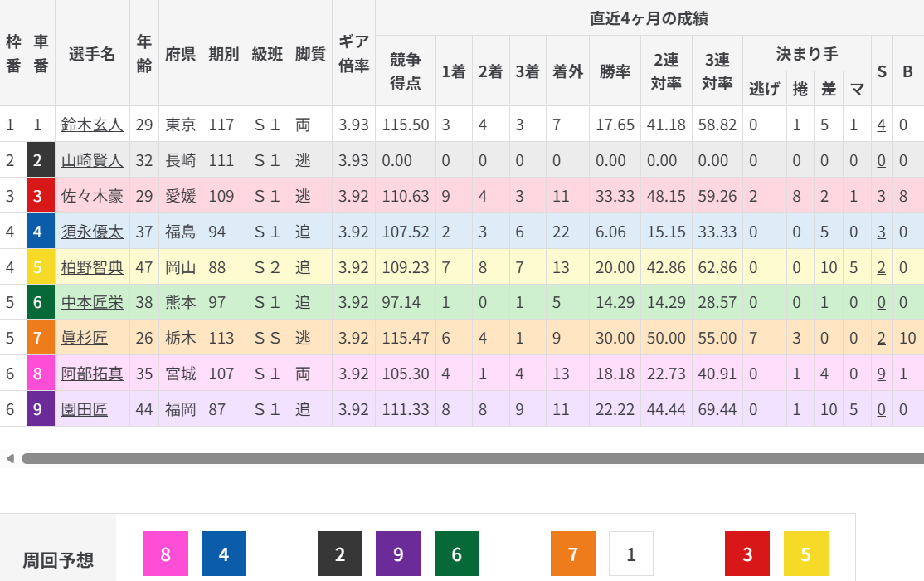Click racer name 佐々木豪
The height and width of the screenshot is (581, 924).
(x=92, y=196)
